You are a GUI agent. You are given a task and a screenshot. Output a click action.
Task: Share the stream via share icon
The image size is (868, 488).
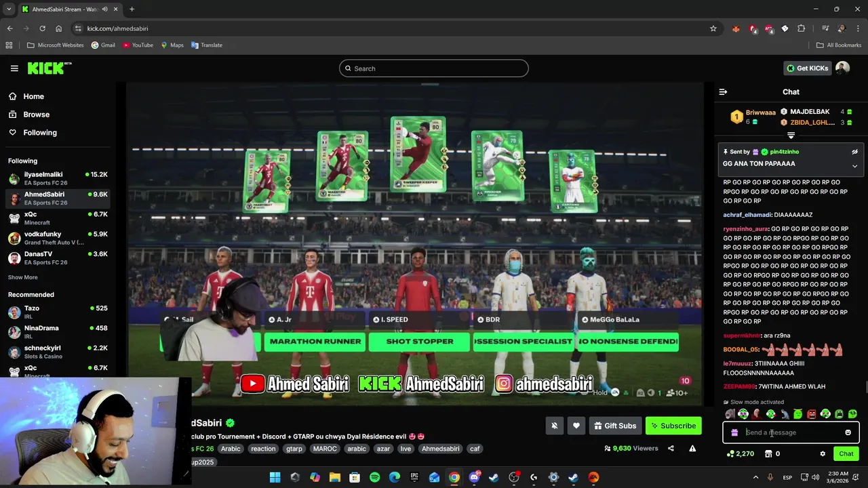671,448
